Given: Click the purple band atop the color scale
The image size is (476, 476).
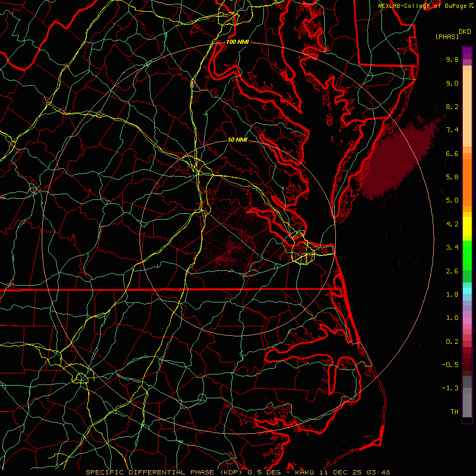Looking at the screenshot, I should pyautogui.click(x=467, y=53).
